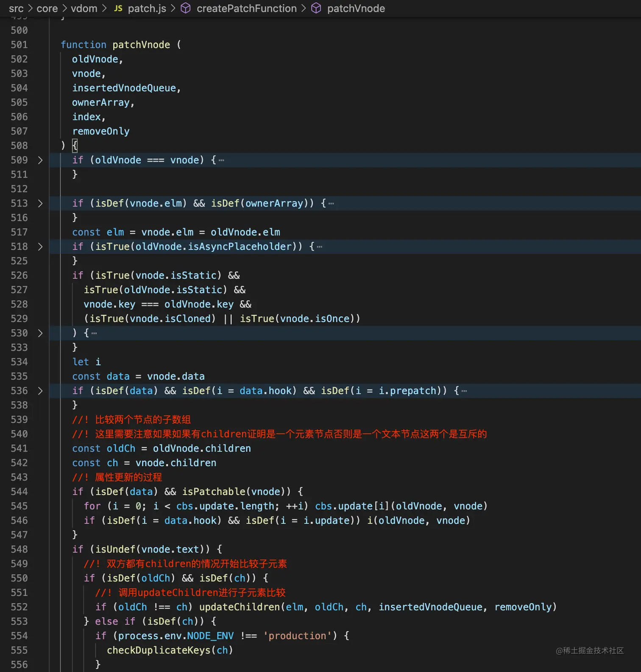Click 'const ch = vnode.children' line
The width and height of the screenshot is (641, 672).
pos(144,463)
